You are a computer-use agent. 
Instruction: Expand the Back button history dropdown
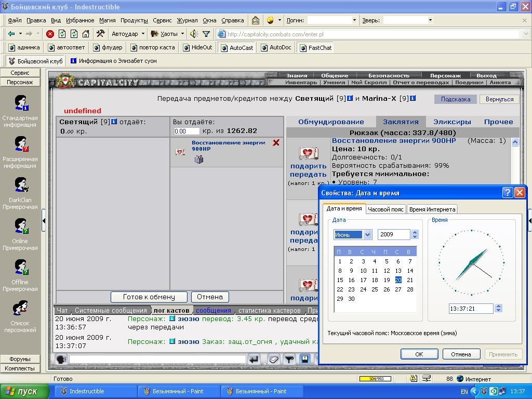coord(20,34)
